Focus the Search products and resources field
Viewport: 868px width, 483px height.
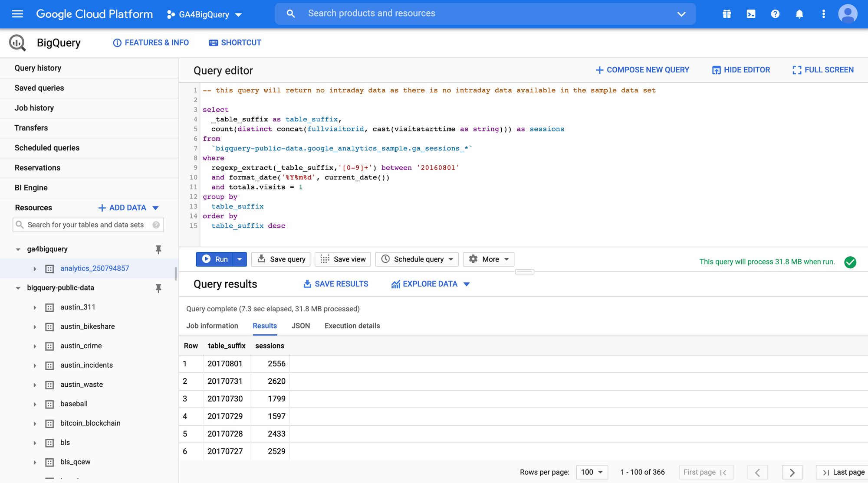(486, 13)
